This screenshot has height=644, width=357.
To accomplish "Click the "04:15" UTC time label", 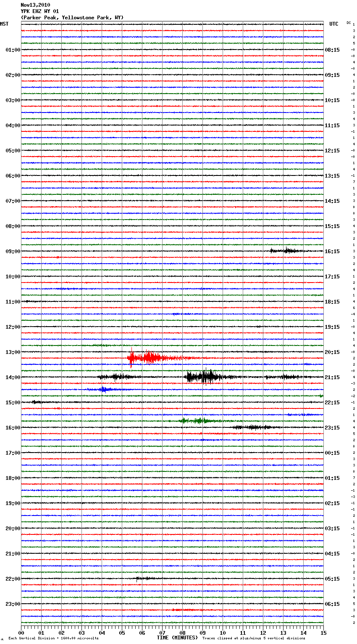I will coord(332,554).
